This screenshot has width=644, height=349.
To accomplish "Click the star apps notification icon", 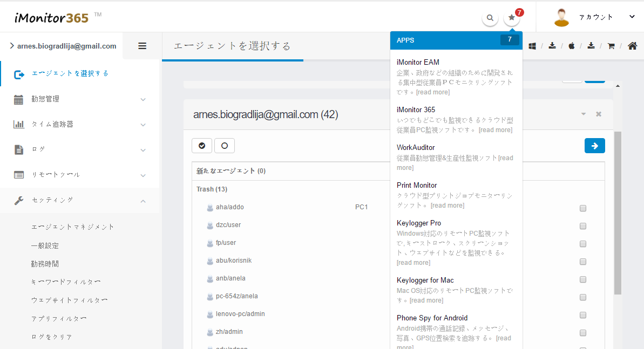I will (x=511, y=18).
